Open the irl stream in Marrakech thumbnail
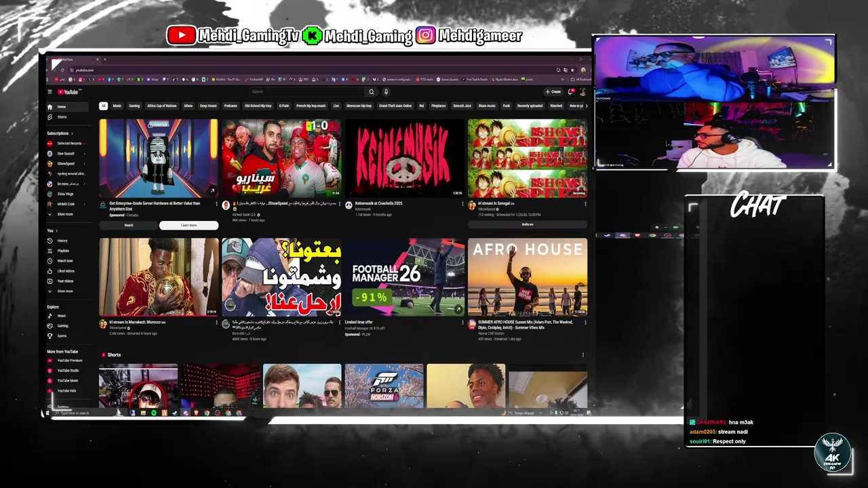This screenshot has height=488, width=868. tap(159, 277)
